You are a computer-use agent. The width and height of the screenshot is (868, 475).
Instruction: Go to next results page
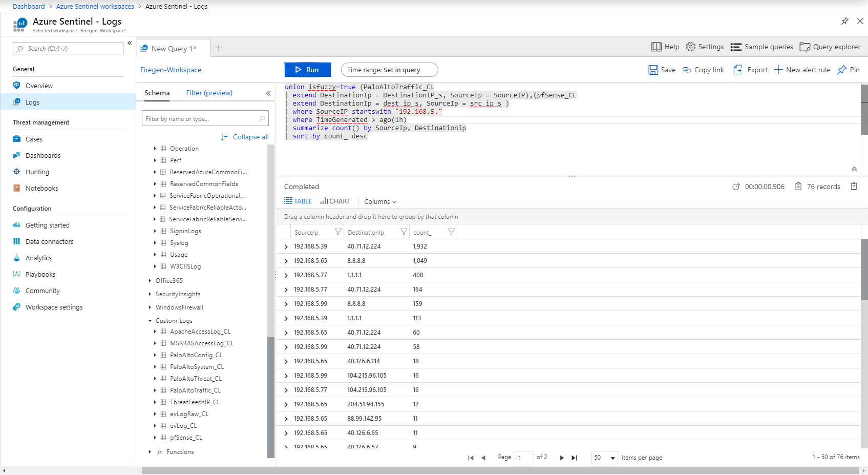(x=562, y=458)
